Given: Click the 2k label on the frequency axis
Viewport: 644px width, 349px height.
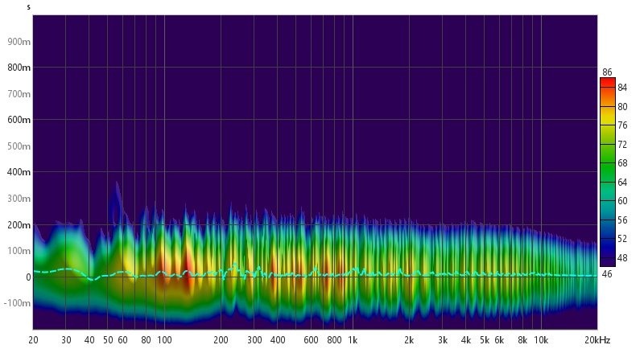Looking at the screenshot, I should [409, 340].
